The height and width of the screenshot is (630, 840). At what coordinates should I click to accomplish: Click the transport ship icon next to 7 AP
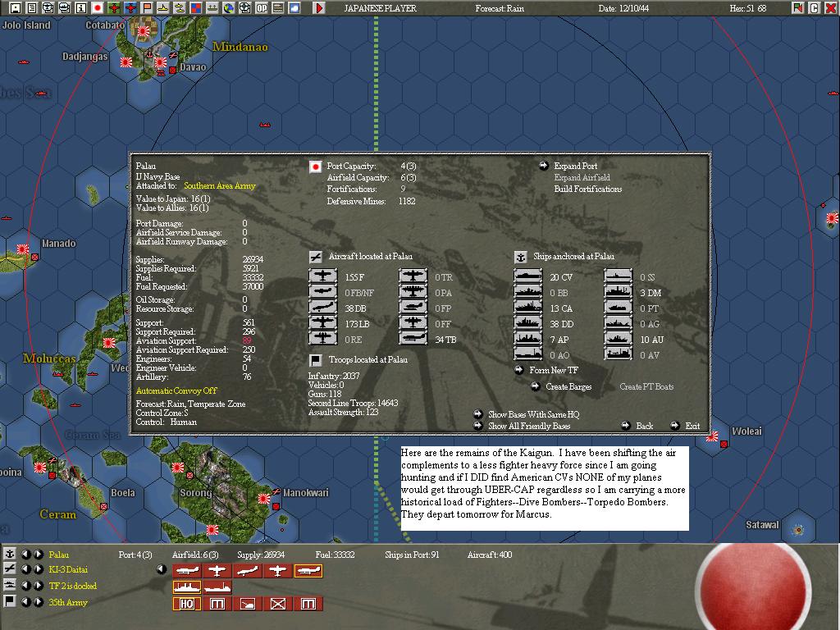click(528, 339)
